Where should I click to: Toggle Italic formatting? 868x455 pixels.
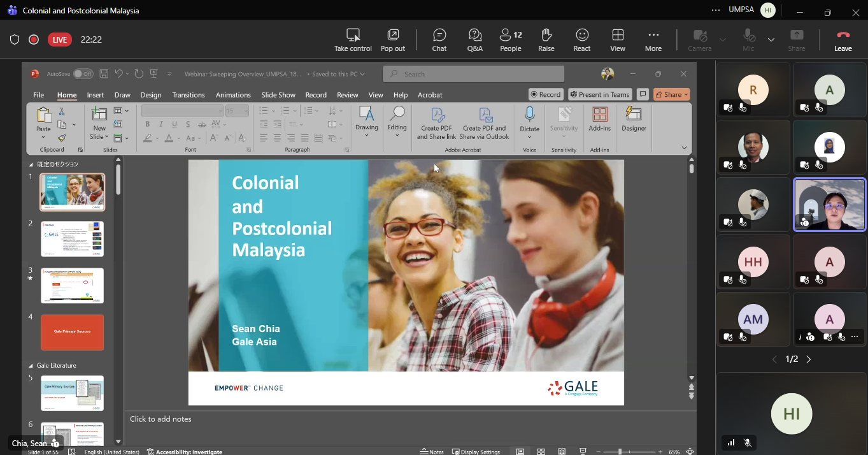tap(161, 124)
